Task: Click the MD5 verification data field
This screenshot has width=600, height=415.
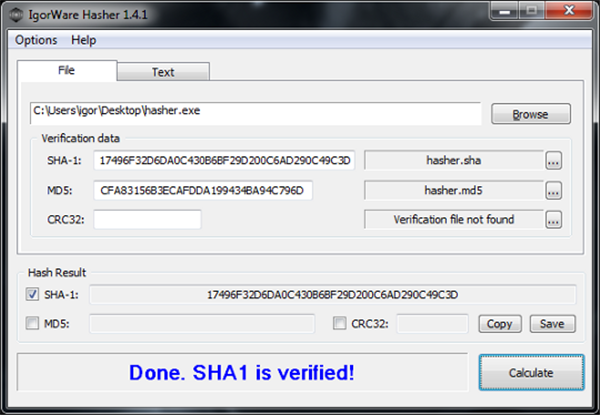Action: pyautogui.click(x=203, y=190)
